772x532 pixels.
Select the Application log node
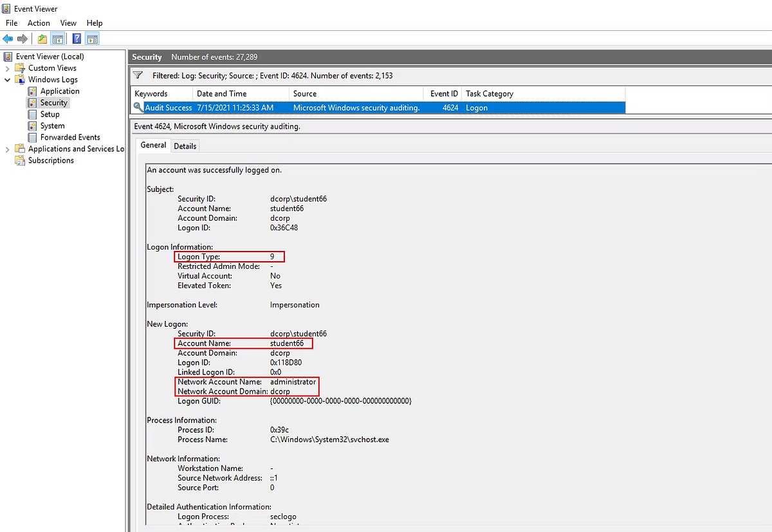60,91
